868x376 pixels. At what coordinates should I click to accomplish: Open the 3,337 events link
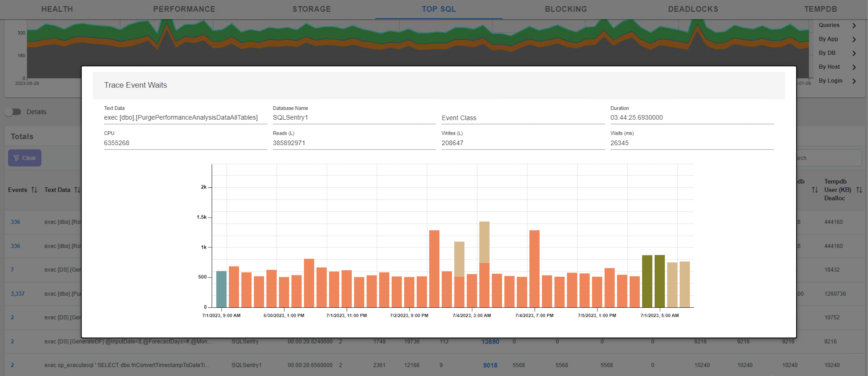click(x=18, y=293)
